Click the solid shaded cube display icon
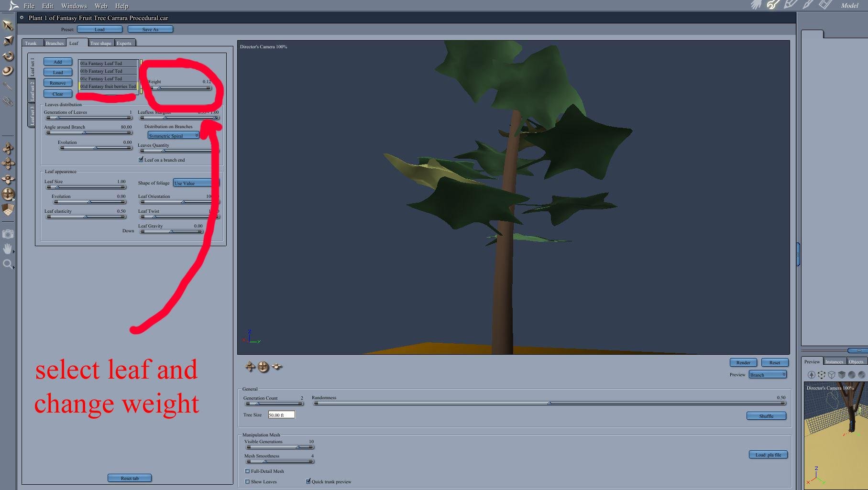868x490 pixels. coord(842,375)
